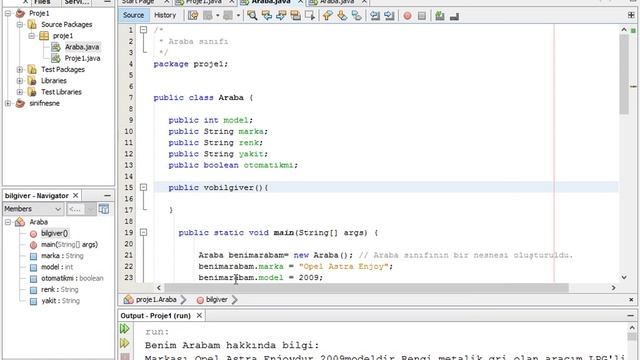Fold the main method at line 19
This screenshot has height=360, width=640.
tap(143, 232)
